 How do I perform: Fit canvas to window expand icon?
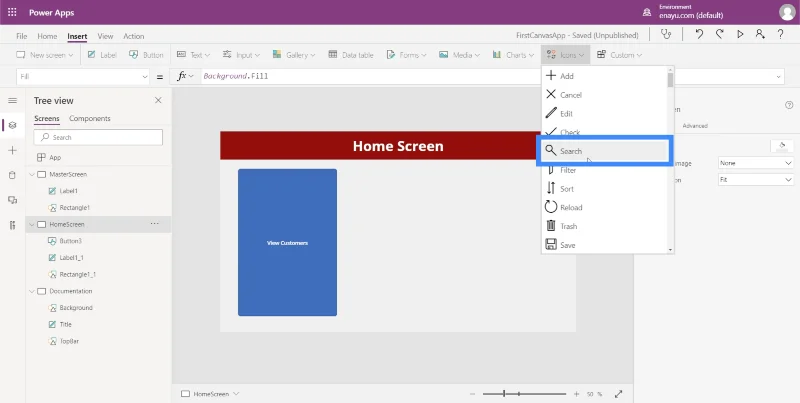tap(618, 394)
